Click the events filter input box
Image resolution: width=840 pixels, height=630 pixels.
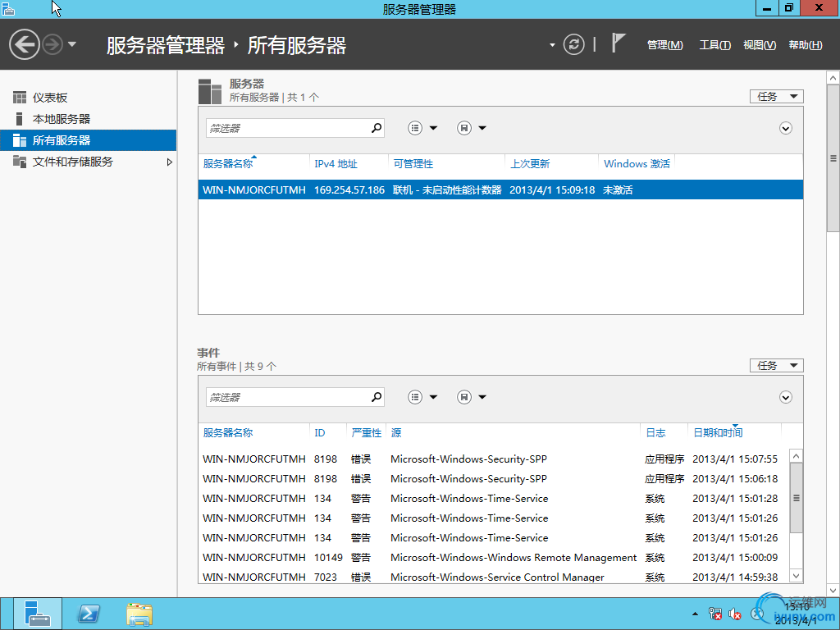pyautogui.click(x=288, y=397)
